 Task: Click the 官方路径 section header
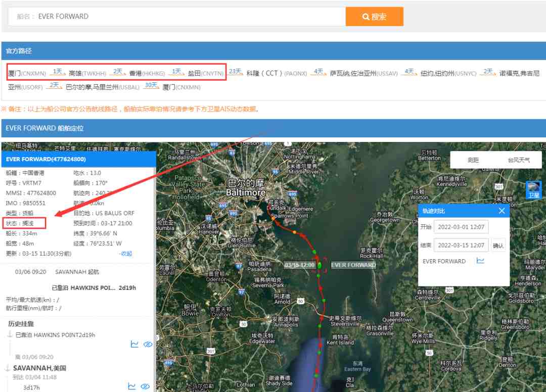[19, 51]
